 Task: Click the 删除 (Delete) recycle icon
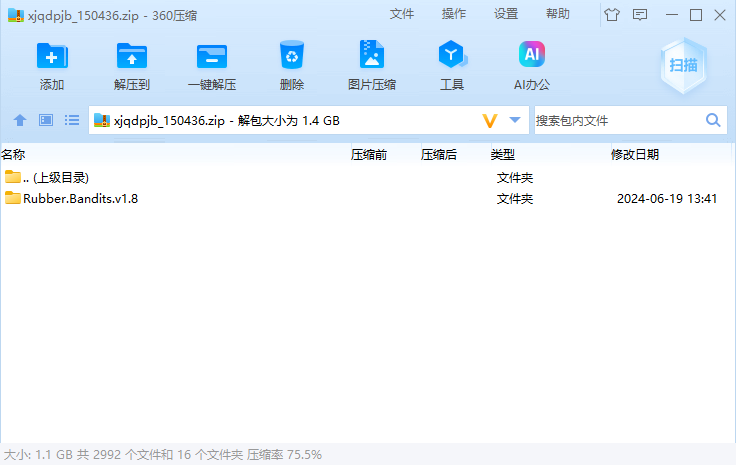tap(292, 55)
